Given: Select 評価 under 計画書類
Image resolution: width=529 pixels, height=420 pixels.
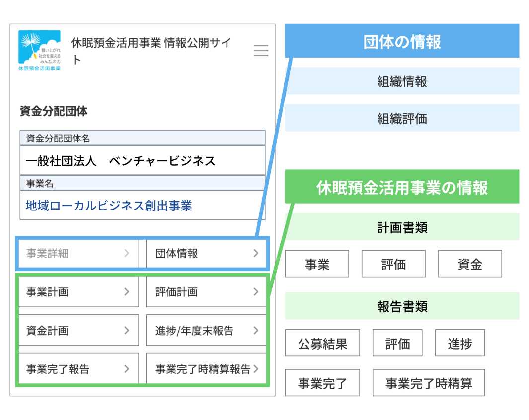Looking at the screenshot, I should tap(393, 264).
